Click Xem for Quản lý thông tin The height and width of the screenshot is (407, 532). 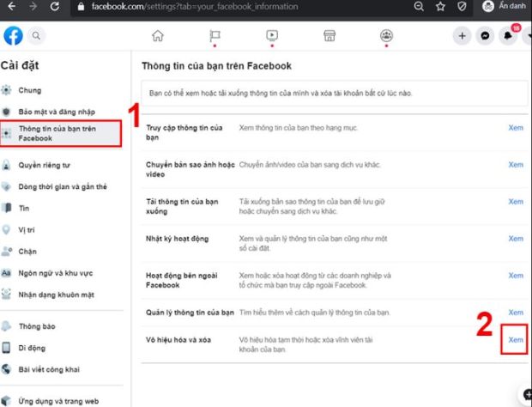tap(516, 313)
